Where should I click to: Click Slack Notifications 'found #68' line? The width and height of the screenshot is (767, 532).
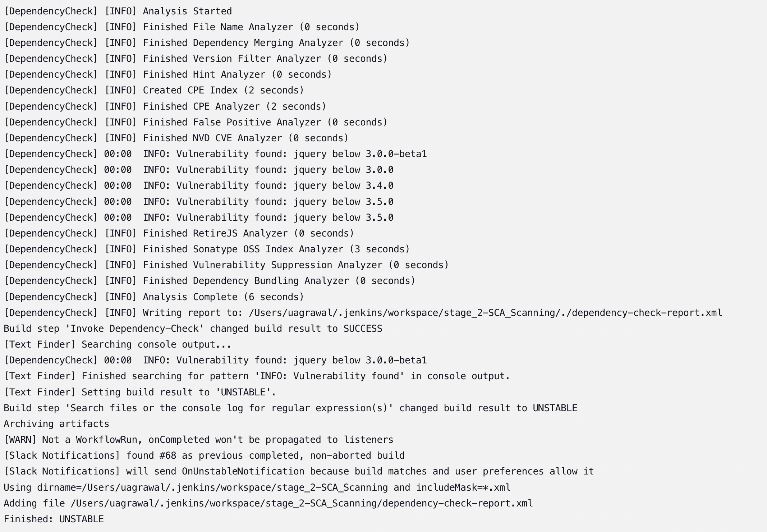(x=204, y=455)
